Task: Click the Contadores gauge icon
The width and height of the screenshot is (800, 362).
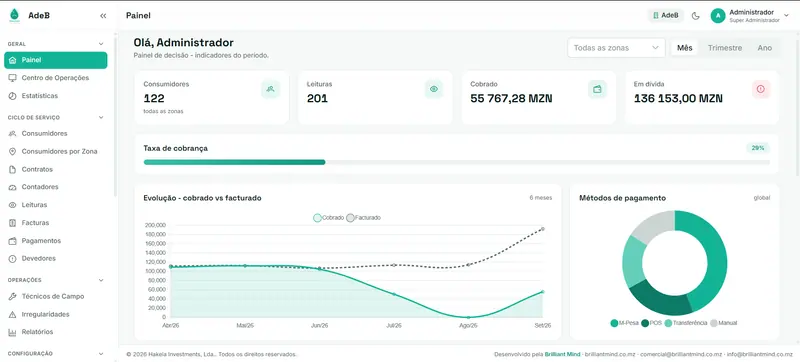Action: 13,187
